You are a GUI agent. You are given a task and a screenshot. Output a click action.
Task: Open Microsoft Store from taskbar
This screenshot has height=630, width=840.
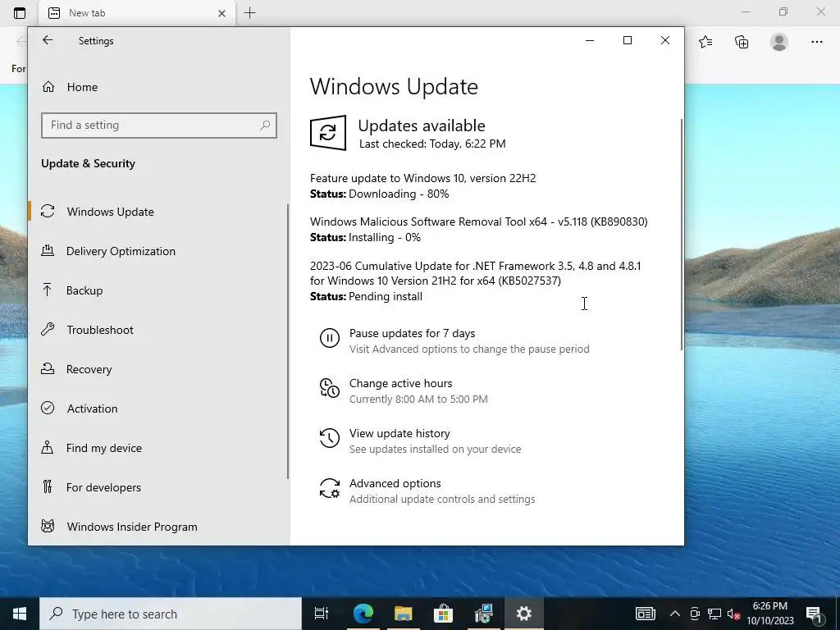(x=443, y=614)
